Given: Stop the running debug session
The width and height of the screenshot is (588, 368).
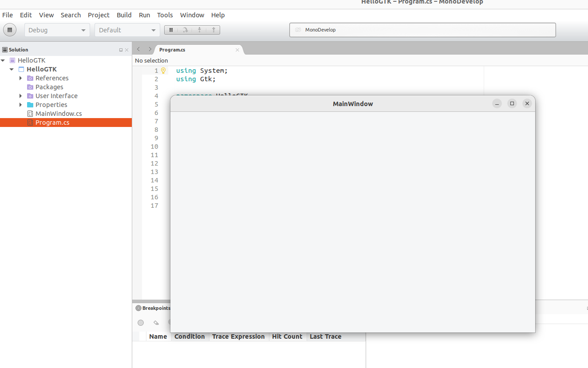Looking at the screenshot, I should [10, 30].
